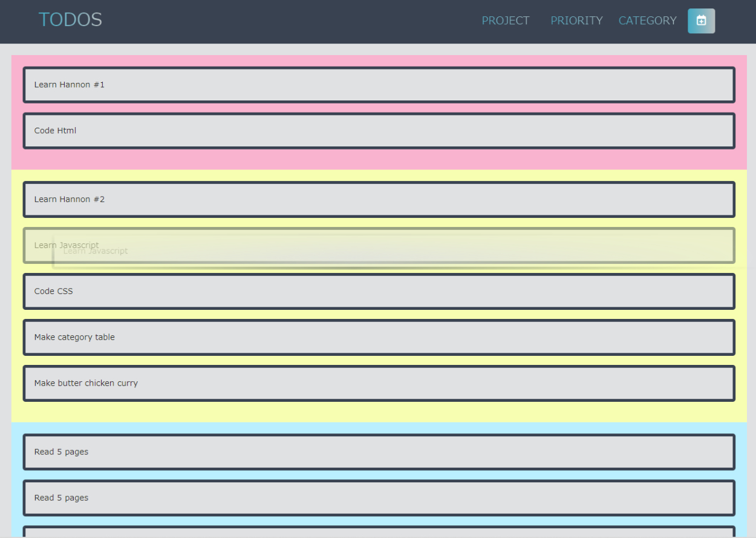
Task: Click the TODOS logo title
Action: [x=70, y=20]
